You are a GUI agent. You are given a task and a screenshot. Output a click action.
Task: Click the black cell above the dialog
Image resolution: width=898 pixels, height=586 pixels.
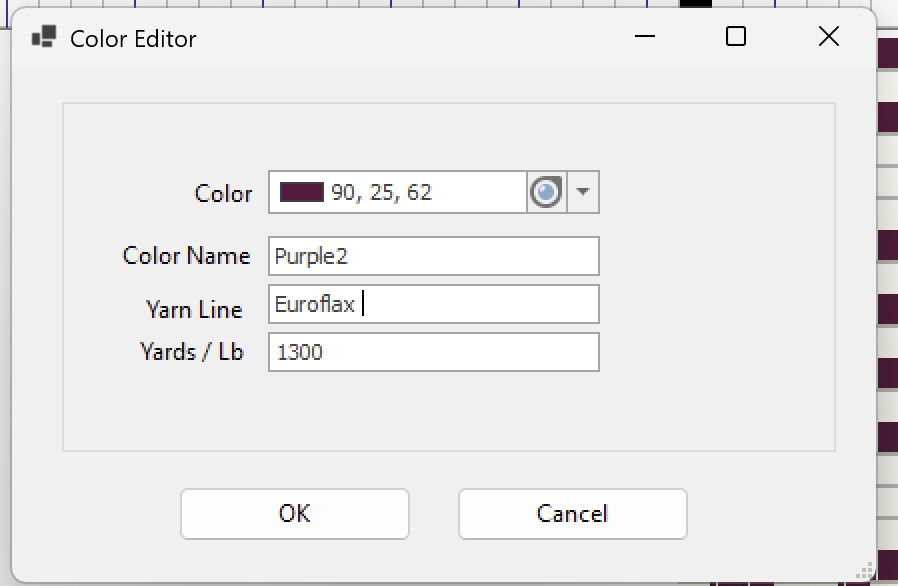coord(695,3)
